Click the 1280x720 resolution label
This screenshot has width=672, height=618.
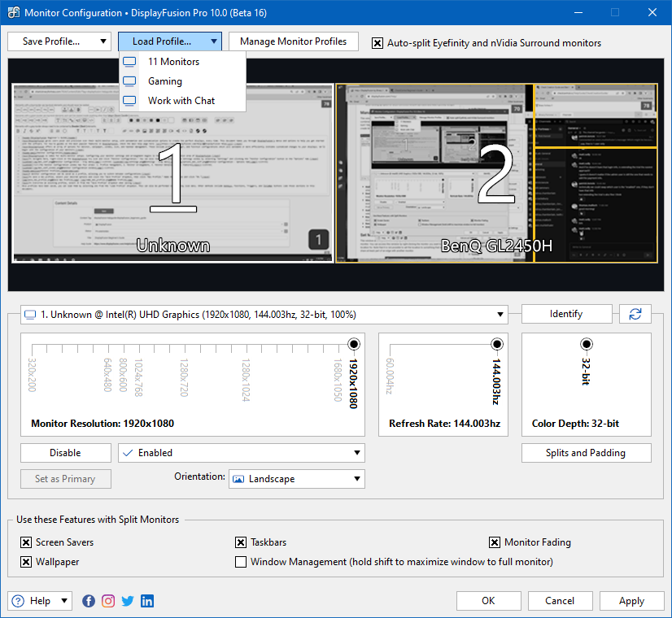click(x=185, y=377)
